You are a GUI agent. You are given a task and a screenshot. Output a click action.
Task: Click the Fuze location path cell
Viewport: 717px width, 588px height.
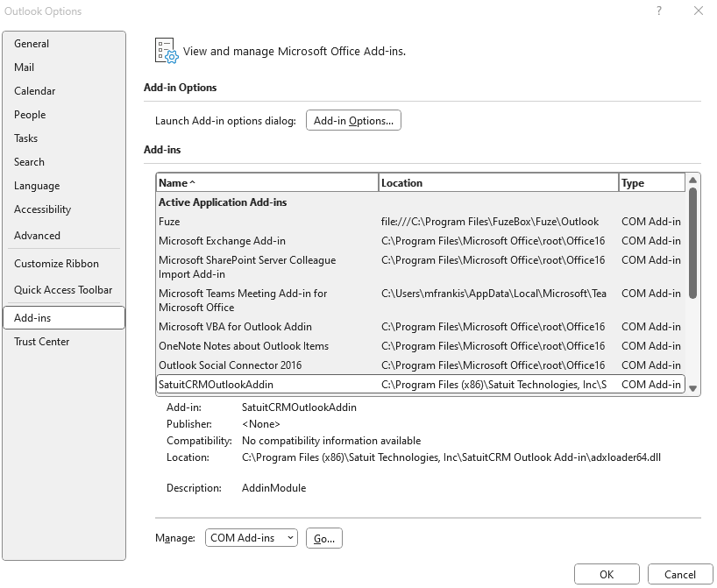pos(490,222)
